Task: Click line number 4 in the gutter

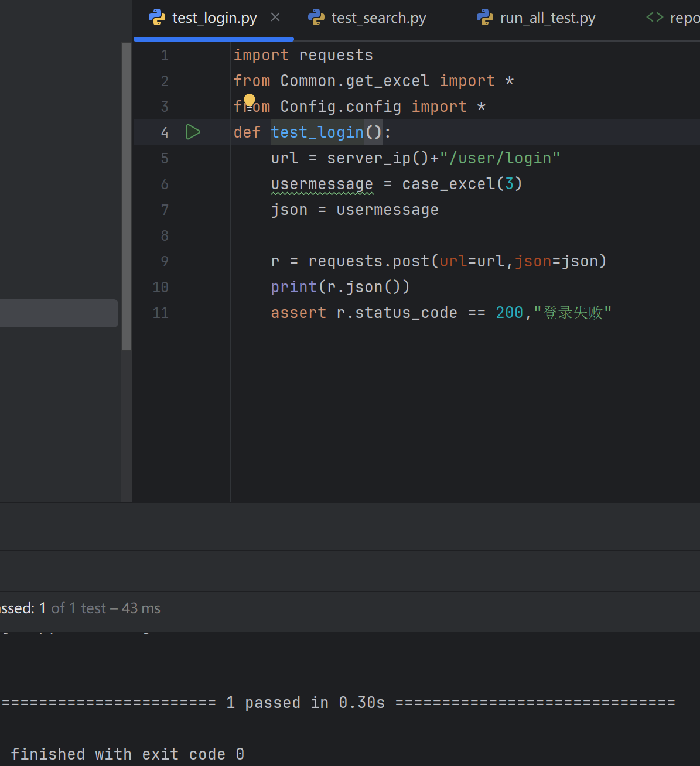Action: tap(165, 133)
